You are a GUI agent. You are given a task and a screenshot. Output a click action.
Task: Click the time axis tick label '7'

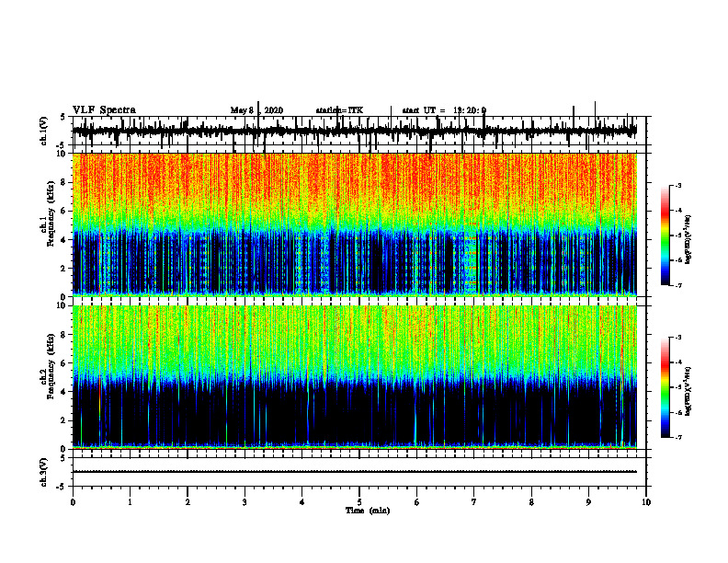coord(474,502)
